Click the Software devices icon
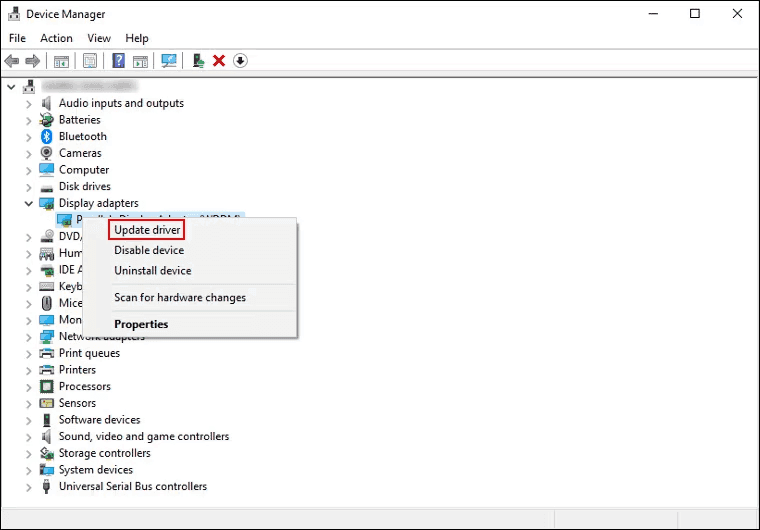This screenshot has height=530, width=760. (47, 420)
